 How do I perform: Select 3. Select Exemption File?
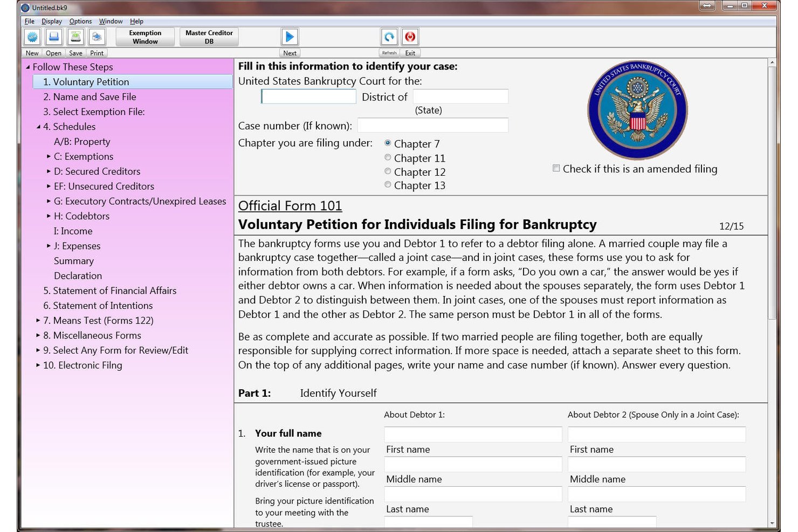[x=94, y=112]
